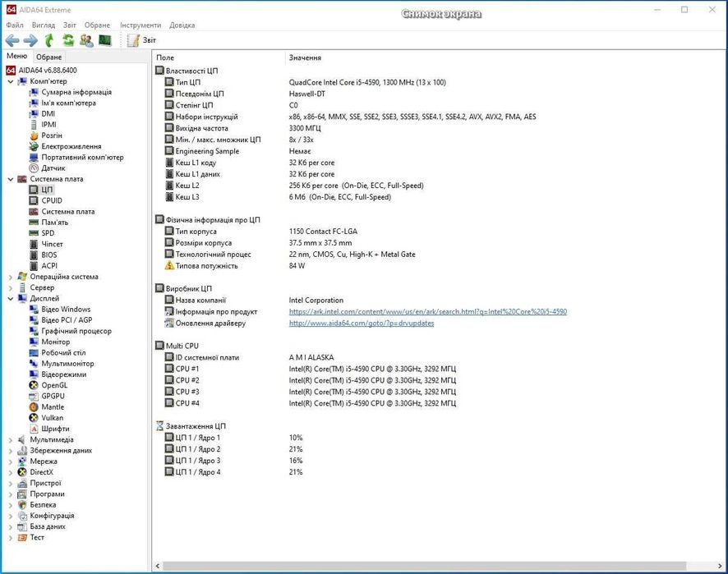Open the Файл menu
The height and width of the screenshot is (574, 728).
(15, 25)
